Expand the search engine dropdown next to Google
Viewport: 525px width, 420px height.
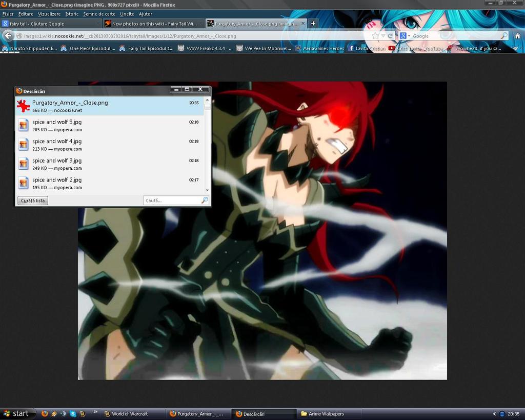click(x=409, y=36)
